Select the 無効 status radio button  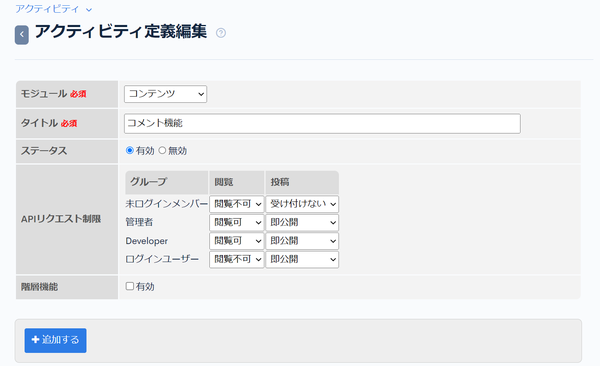(x=162, y=150)
